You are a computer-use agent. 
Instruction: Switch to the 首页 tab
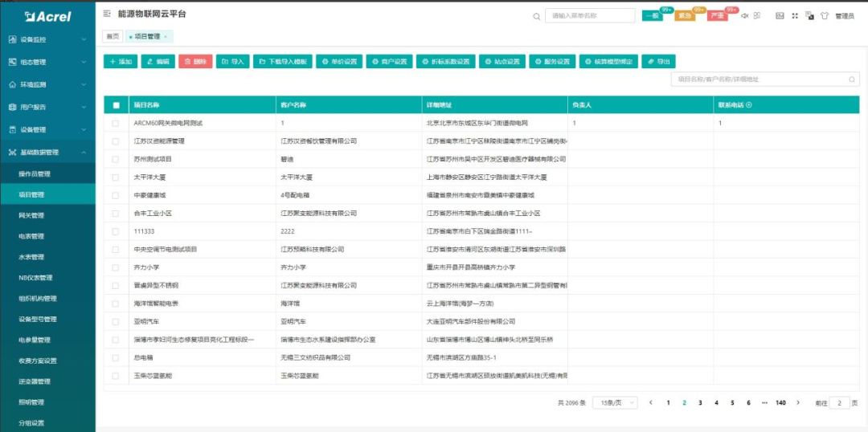point(113,36)
